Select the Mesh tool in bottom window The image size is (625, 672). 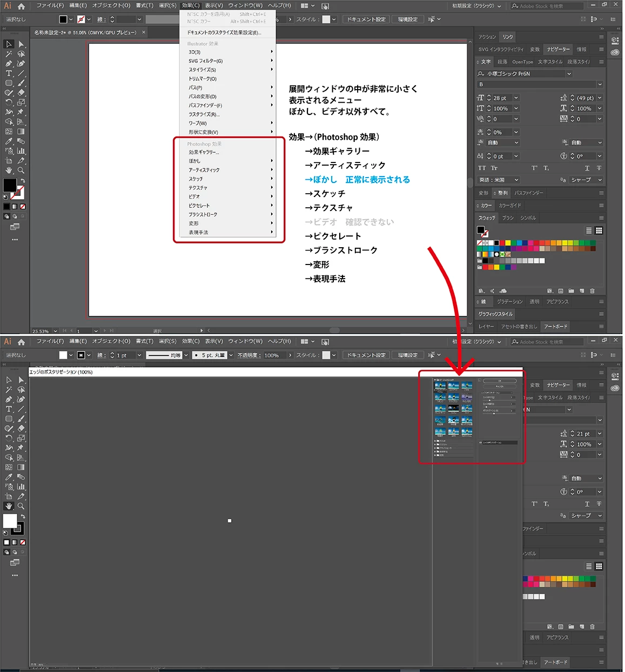[9, 467]
